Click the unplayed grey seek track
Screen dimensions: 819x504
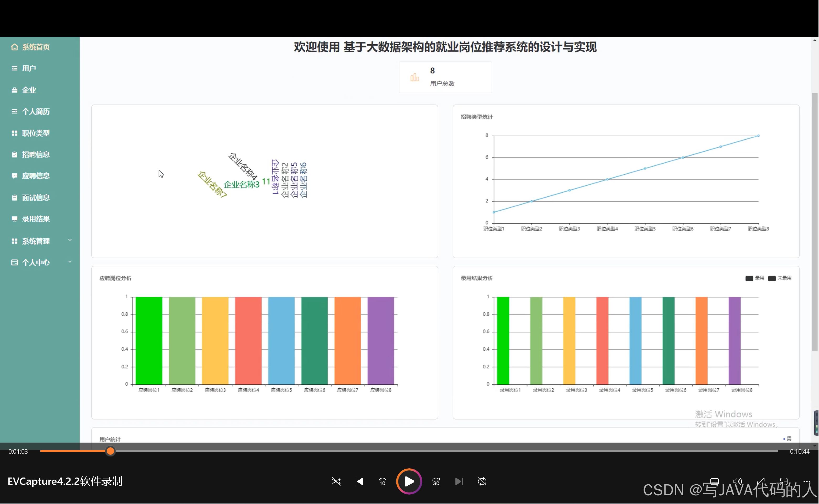(447, 451)
